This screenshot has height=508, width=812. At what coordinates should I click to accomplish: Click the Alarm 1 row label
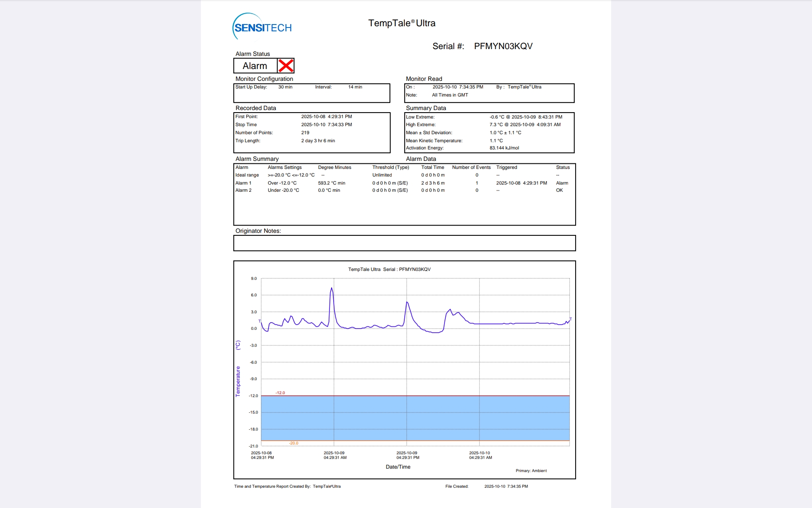point(243,183)
